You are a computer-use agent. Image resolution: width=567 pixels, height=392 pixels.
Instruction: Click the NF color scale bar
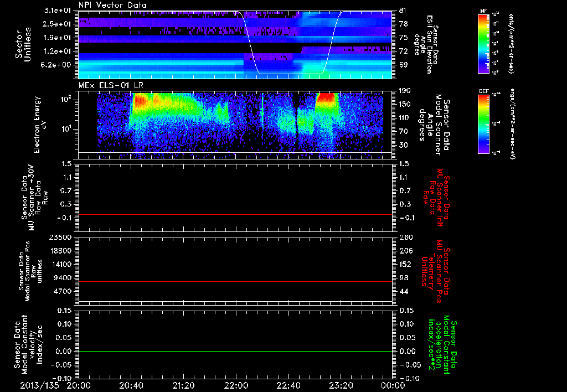click(x=483, y=43)
